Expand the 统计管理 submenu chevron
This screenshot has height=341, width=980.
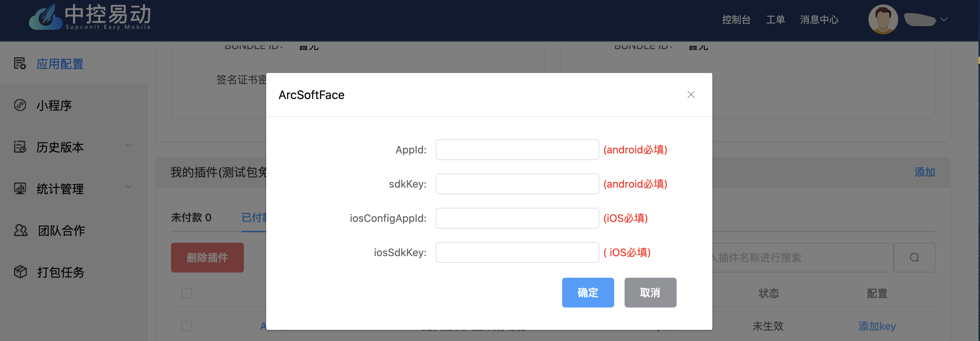click(129, 187)
